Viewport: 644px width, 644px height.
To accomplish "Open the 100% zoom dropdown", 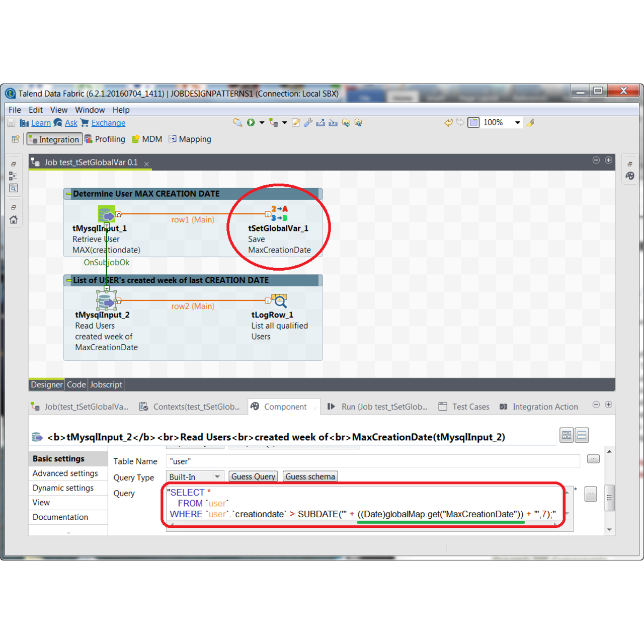I will [517, 122].
